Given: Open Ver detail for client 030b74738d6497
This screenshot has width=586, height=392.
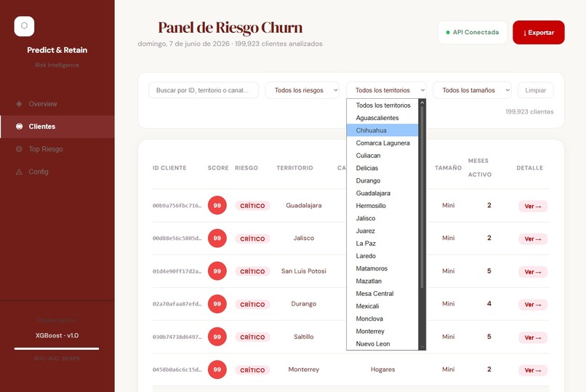Looking at the screenshot, I should click(x=533, y=337).
